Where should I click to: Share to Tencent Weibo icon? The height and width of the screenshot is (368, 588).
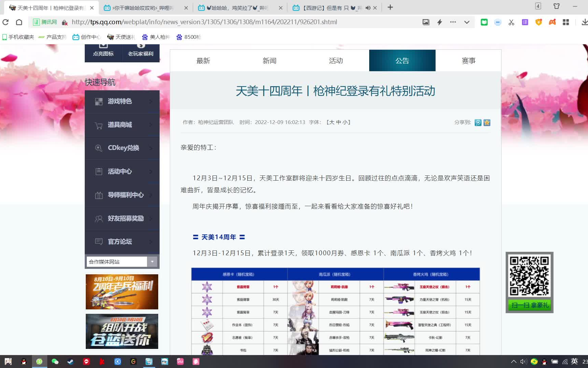478,123
